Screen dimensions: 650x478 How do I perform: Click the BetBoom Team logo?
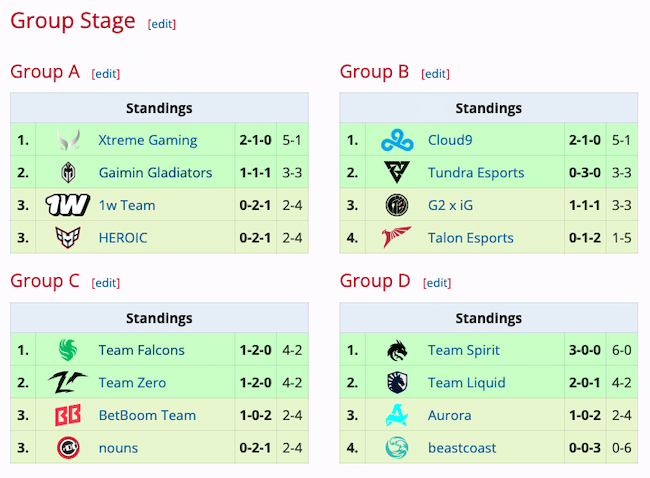point(68,416)
